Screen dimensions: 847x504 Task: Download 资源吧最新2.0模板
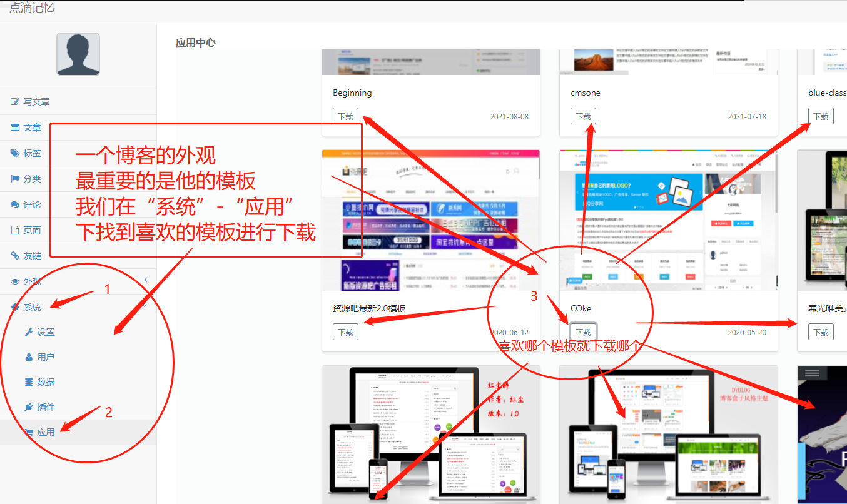pos(345,331)
